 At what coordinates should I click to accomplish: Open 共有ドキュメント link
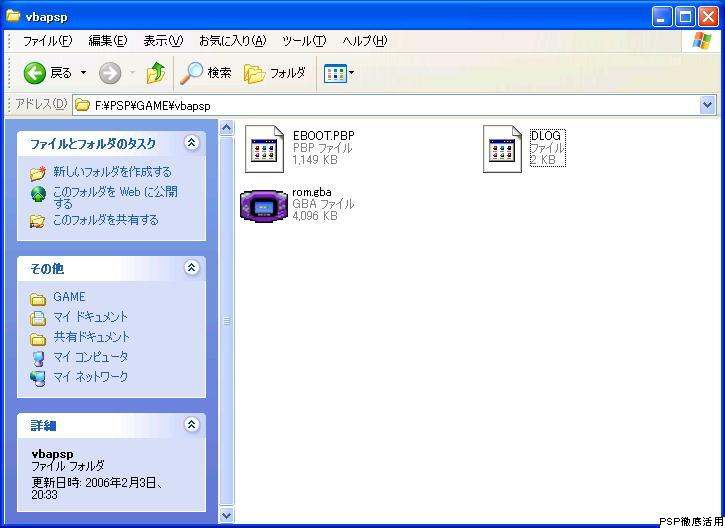[91, 337]
